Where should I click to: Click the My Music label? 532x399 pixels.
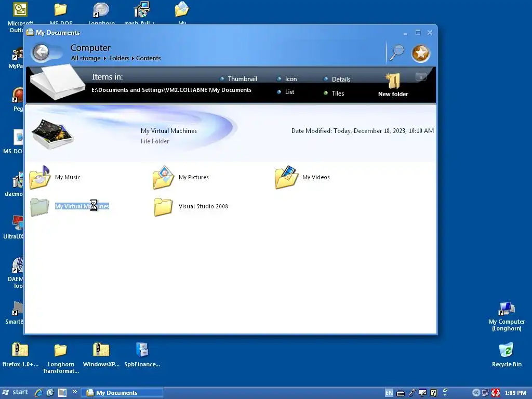click(68, 177)
